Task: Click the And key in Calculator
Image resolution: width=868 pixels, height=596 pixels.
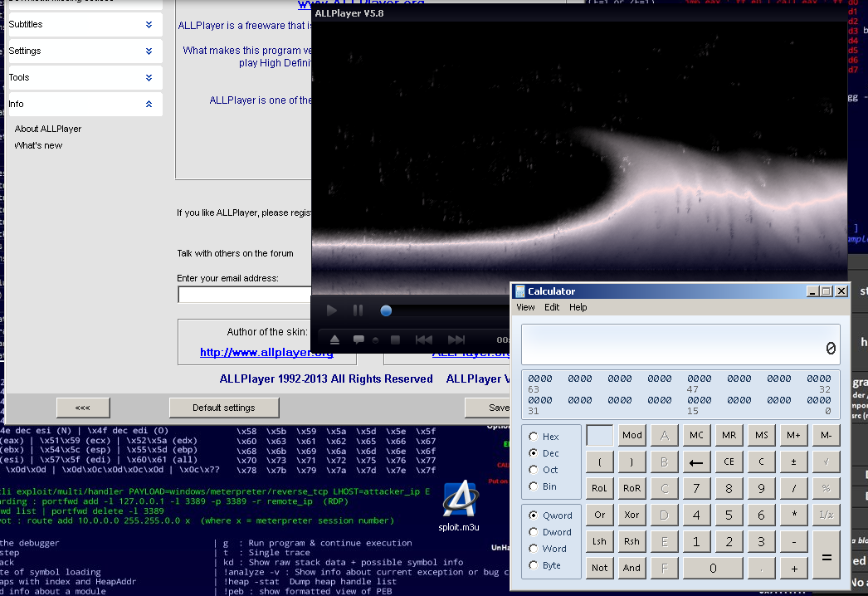Action: [631, 568]
